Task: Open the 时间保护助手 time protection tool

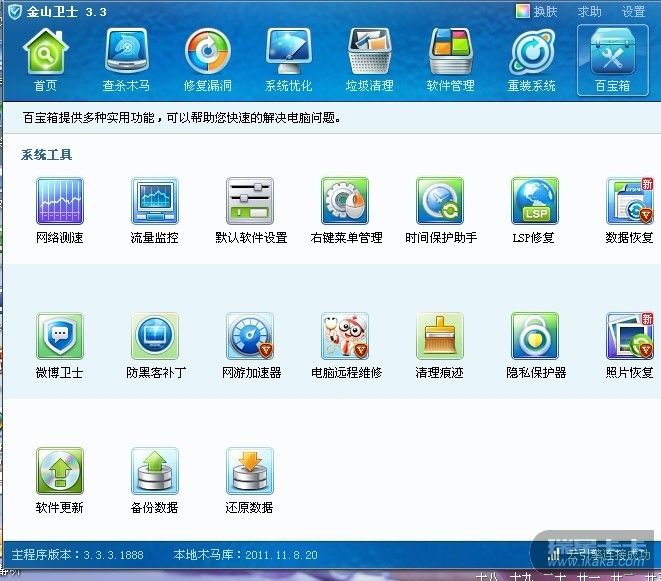Action: [441, 210]
